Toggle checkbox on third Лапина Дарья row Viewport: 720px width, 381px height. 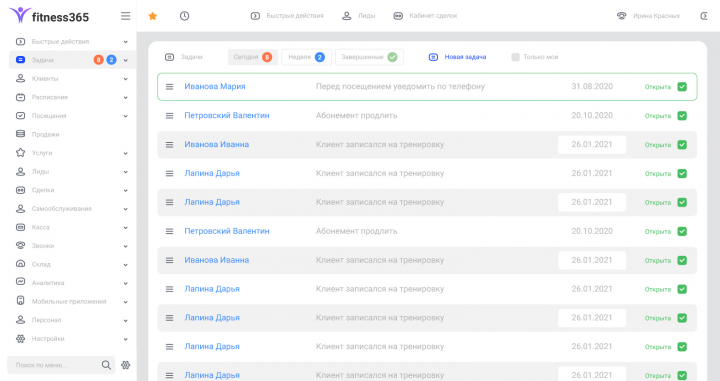tap(682, 289)
